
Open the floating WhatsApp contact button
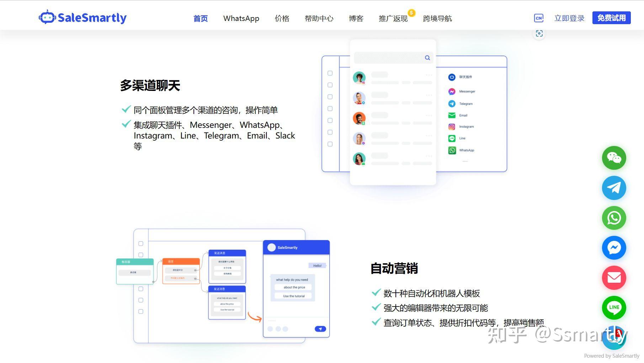click(x=614, y=218)
